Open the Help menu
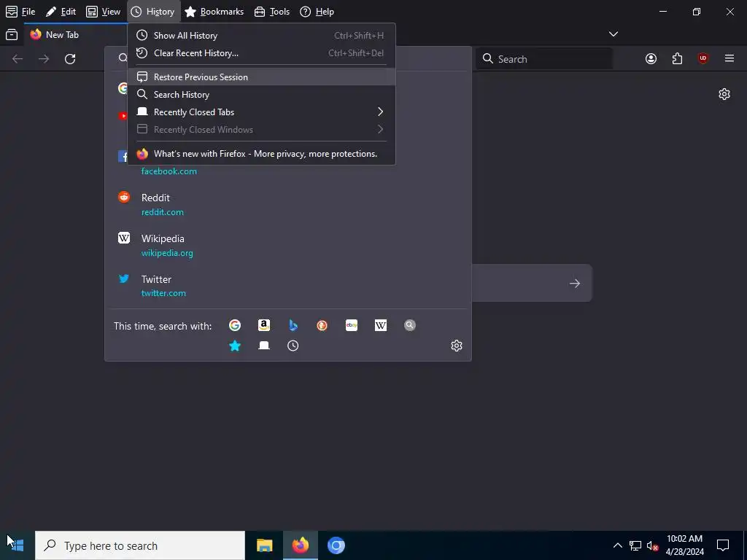The height and width of the screenshot is (560, 747). point(317,12)
